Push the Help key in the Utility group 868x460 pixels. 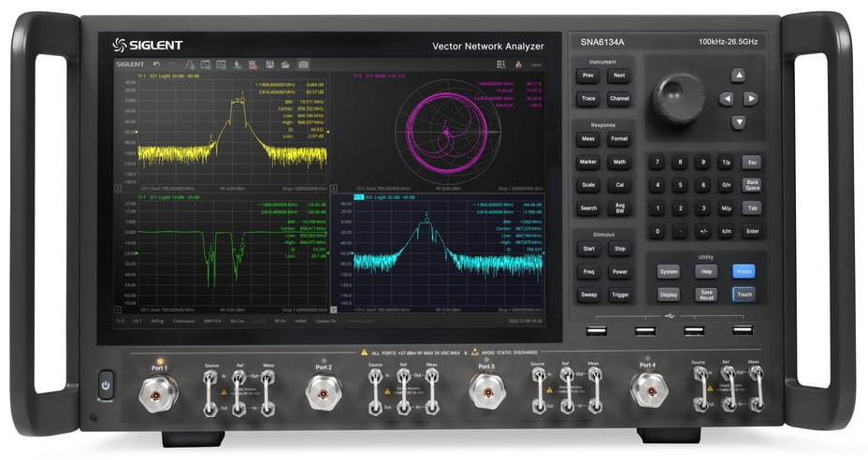click(x=706, y=272)
